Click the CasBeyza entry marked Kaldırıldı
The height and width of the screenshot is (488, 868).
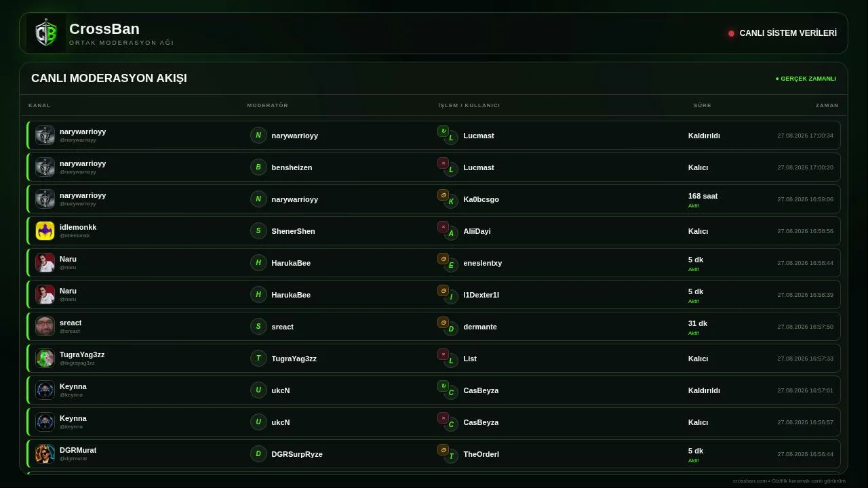[x=481, y=390]
